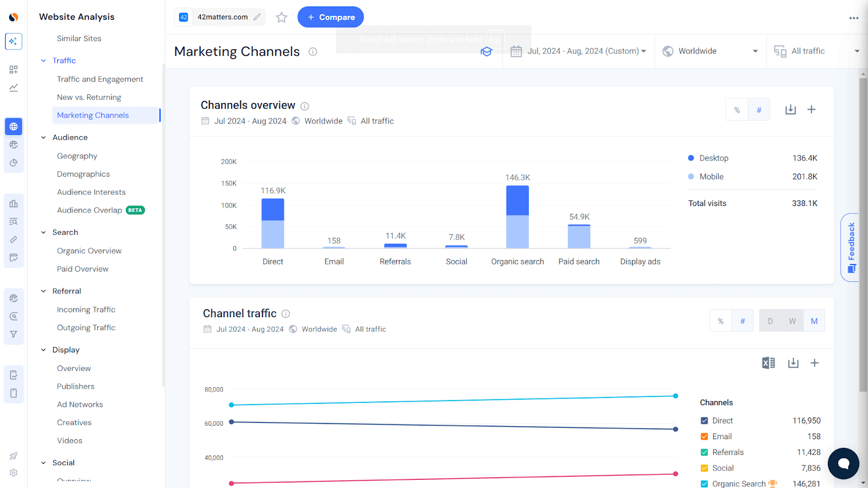This screenshot has height=488, width=868.
Task: Switch Channel traffic to number view
Action: click(x=743, y=321)
